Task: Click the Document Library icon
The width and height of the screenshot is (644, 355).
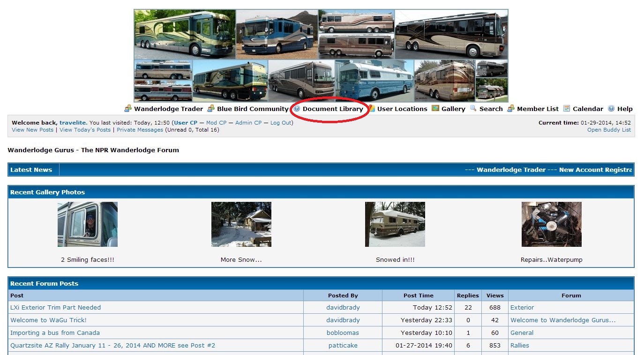Action: coord(297,109)
